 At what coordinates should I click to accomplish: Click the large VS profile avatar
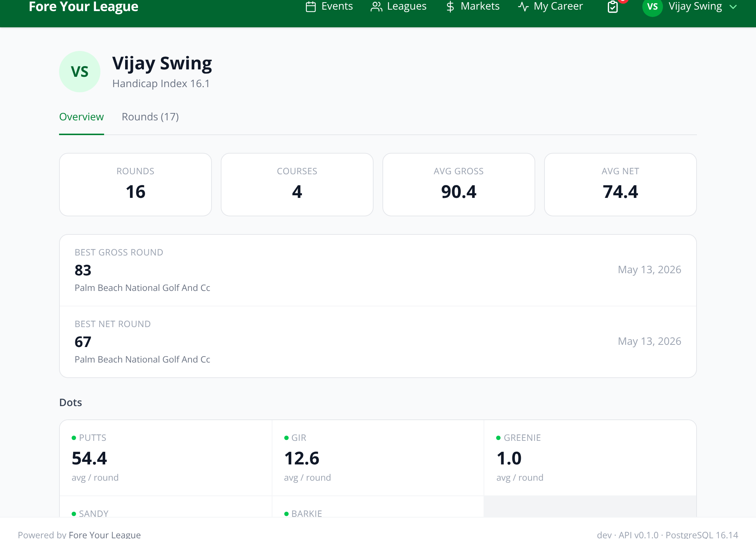pyautogui.click(x=80, y=72)
